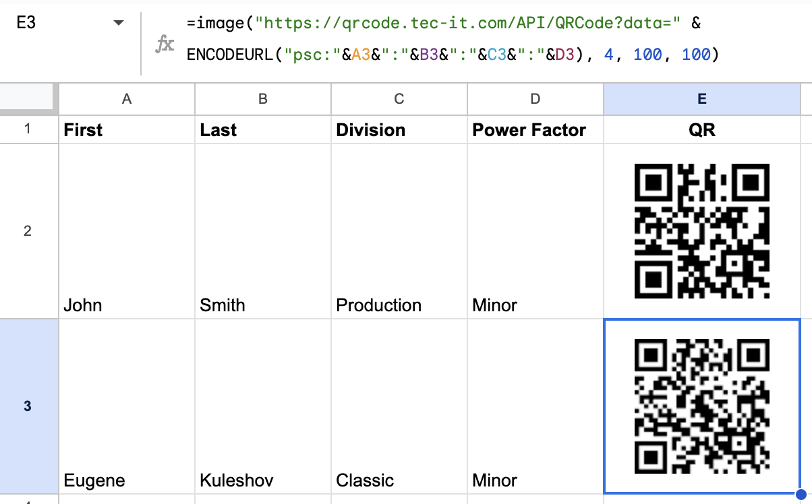
Task: Select cell containing Kuleshov
Action: pos(263,406)
